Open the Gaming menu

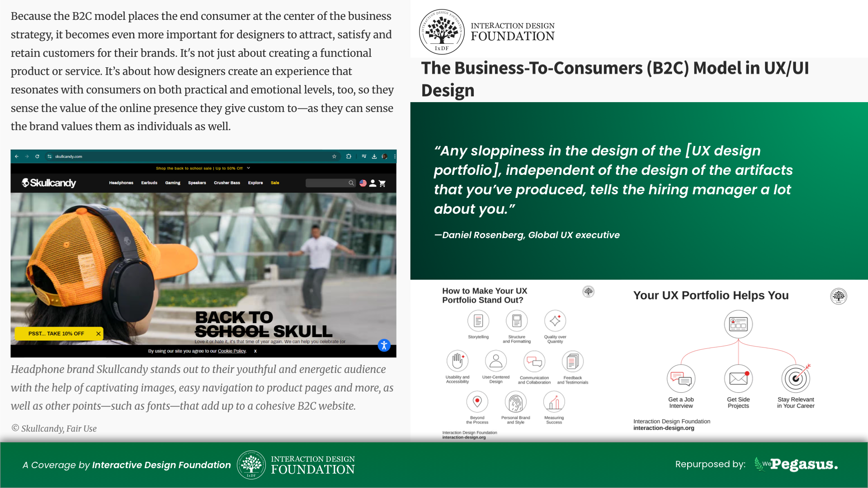[x=173, y=183]
